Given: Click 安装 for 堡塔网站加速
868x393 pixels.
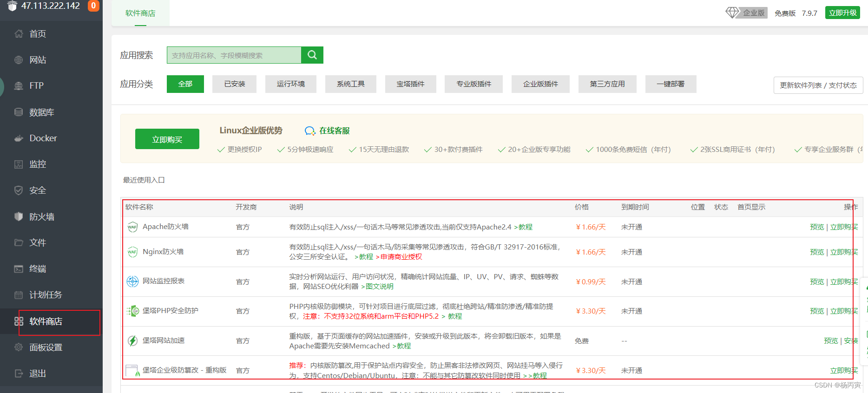Looking at the screenshot, I should pyautogui.click(x=851, y=341).
